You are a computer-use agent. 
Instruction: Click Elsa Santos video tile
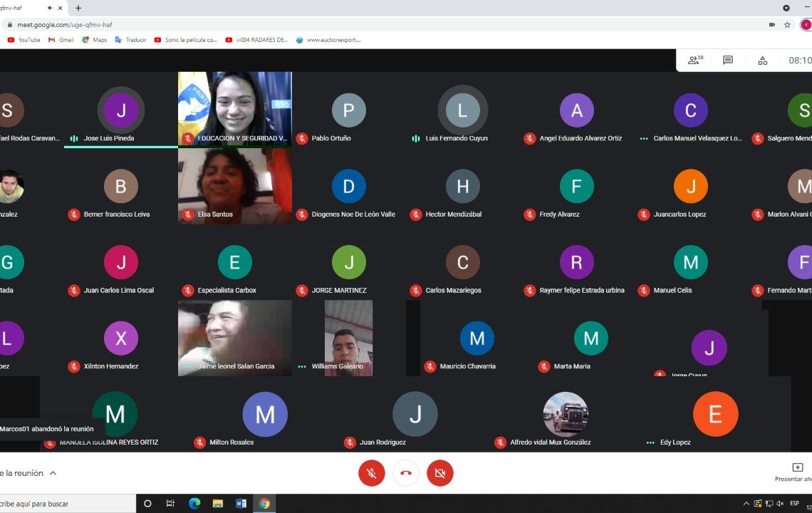pyautogui.click(x=235, y=185)
